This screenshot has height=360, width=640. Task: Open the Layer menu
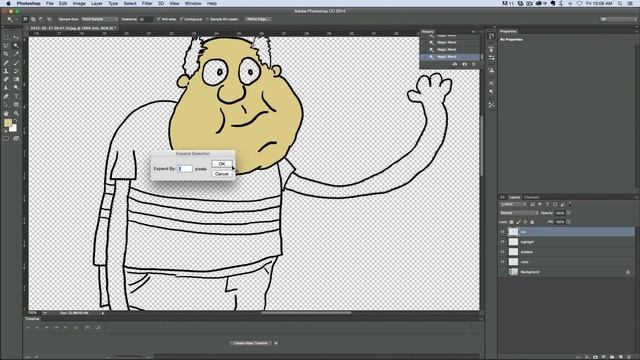click(97, 3)
